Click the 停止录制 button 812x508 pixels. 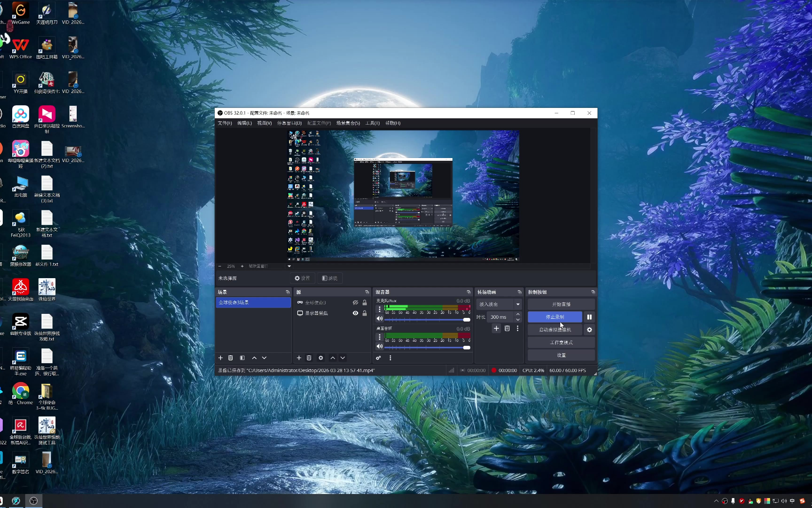coord(555,317)
